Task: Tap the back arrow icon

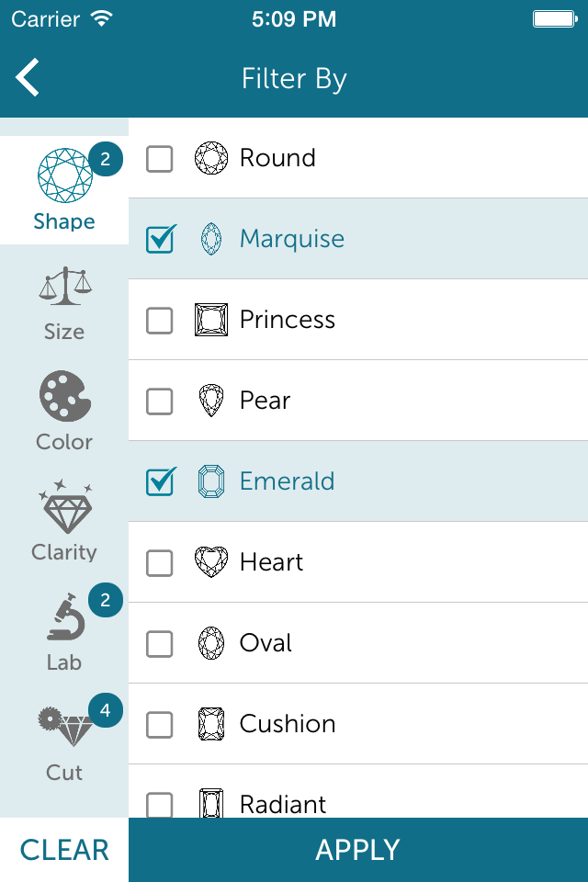Action: [28, 77]
